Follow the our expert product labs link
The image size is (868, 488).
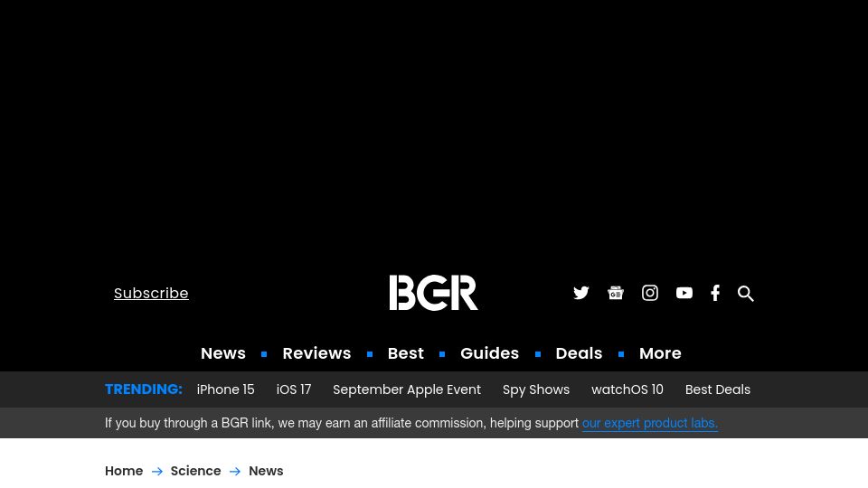tap(650, 423)
